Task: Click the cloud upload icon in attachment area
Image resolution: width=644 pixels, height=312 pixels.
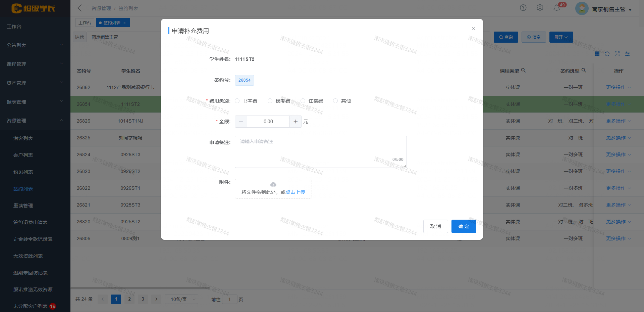Action: click(x=273, y=184)
